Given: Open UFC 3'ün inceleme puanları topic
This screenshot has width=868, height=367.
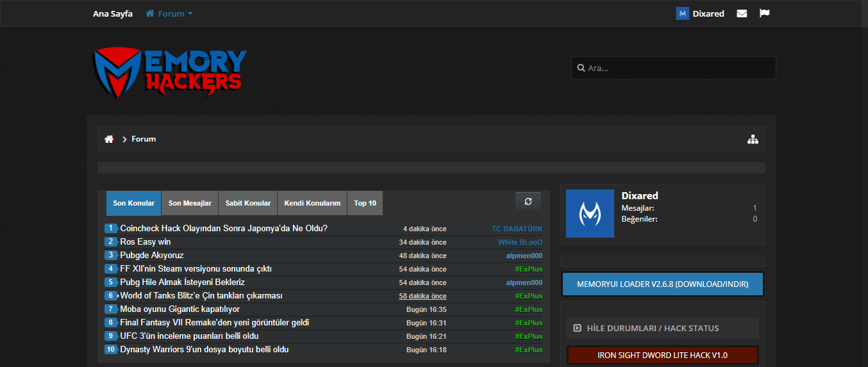Looking at the screenshot, I should click(x=190, y=336).
